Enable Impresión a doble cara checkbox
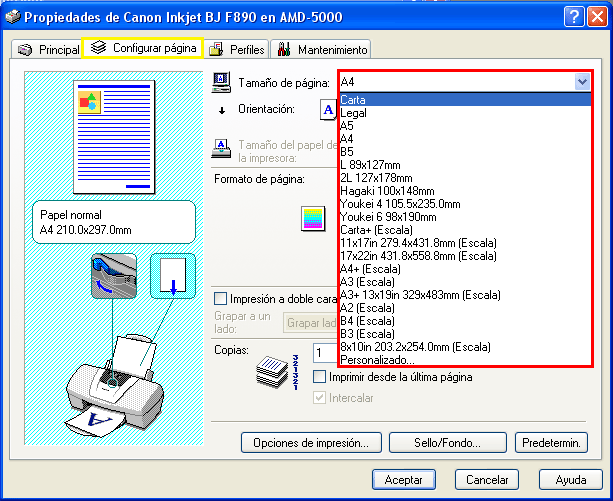This screenshot has height=501, width=613. pyautogui.click(x=220, y=299)
